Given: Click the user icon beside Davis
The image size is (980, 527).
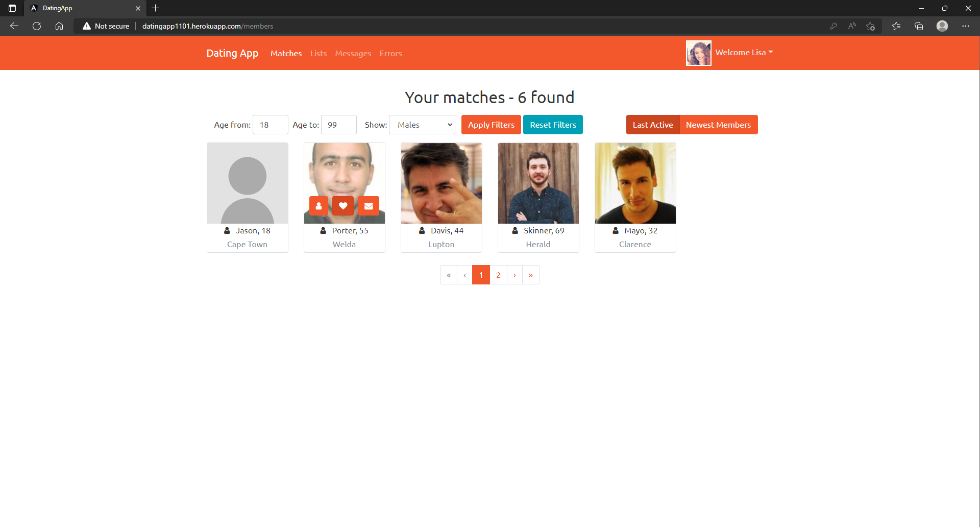Looking at the screenshot, I should [x=421, y=230].
